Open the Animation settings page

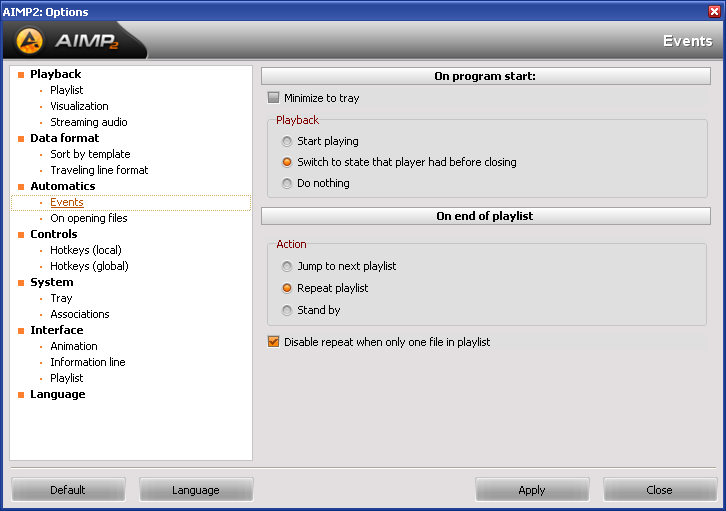point(74,346)
